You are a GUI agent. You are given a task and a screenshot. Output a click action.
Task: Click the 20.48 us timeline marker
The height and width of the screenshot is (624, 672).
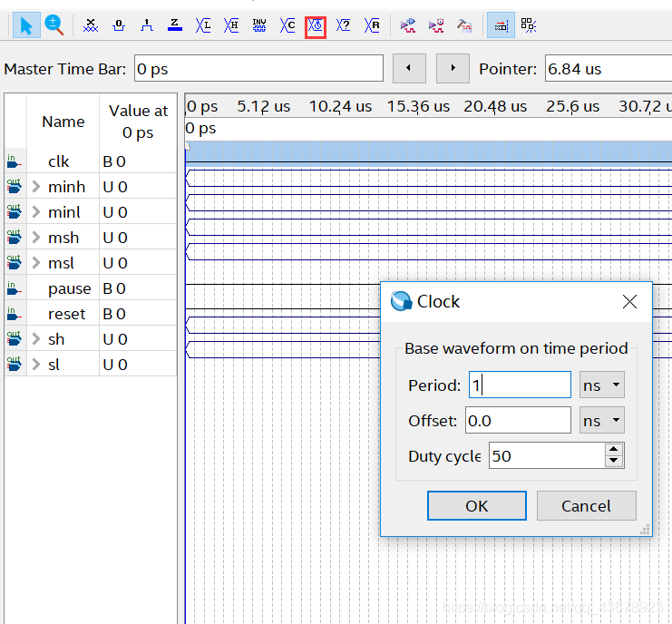pos(495,106)
